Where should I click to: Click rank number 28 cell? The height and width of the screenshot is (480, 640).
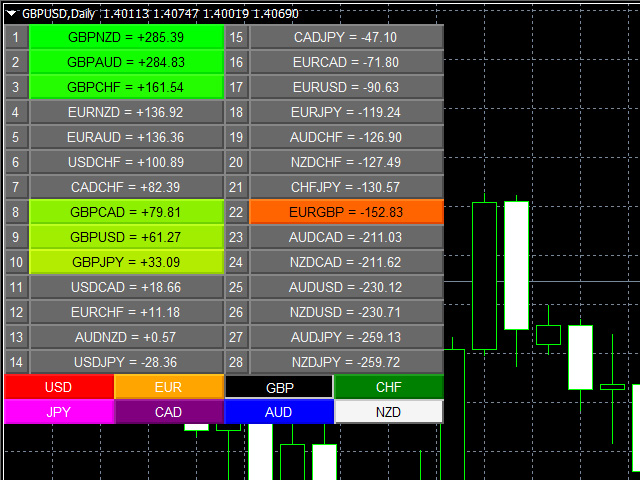237,362
